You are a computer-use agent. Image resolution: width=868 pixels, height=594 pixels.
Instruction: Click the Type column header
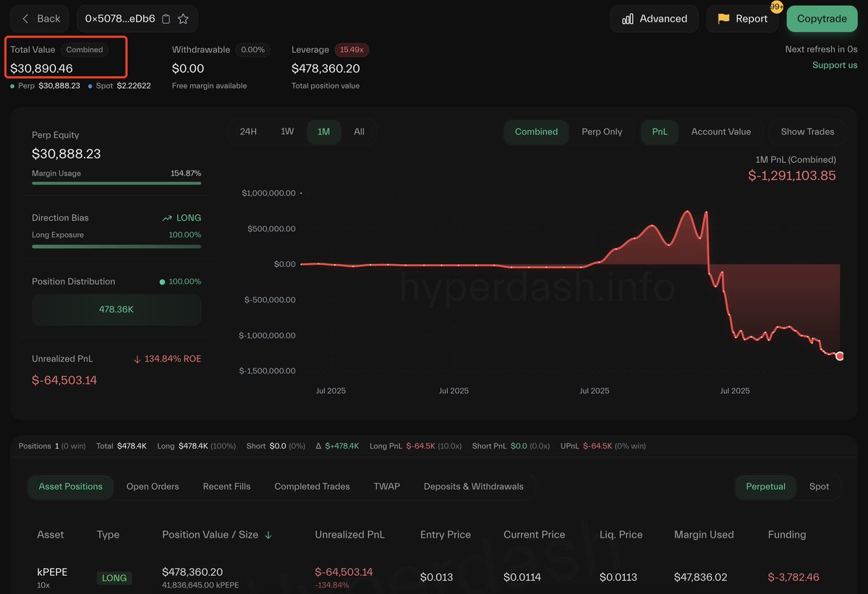(x=108, y=535)
